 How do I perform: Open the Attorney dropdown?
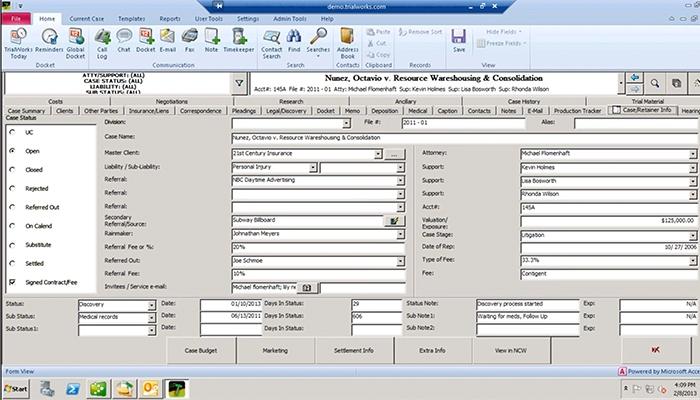tap(693, 154)
